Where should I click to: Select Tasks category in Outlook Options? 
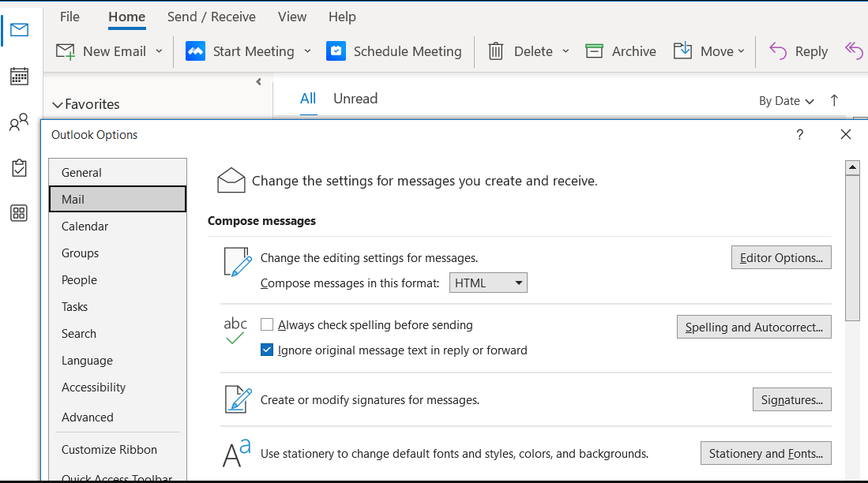118,306
